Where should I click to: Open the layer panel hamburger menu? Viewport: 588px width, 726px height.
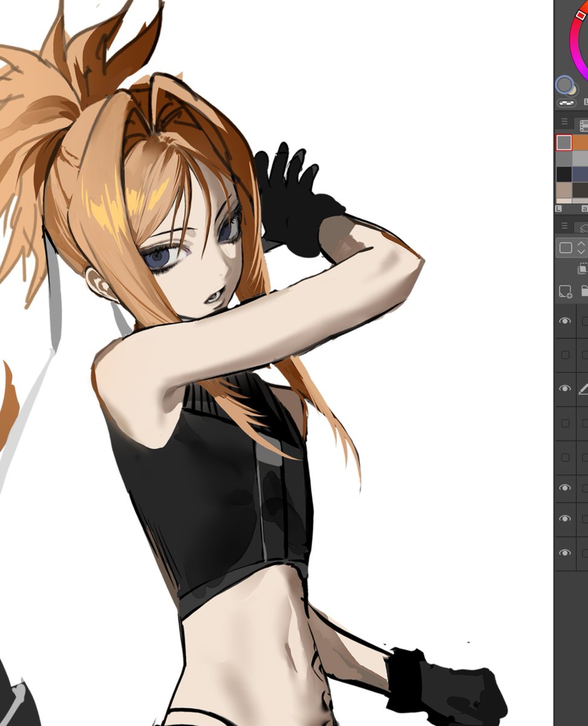tap(564, 226)
